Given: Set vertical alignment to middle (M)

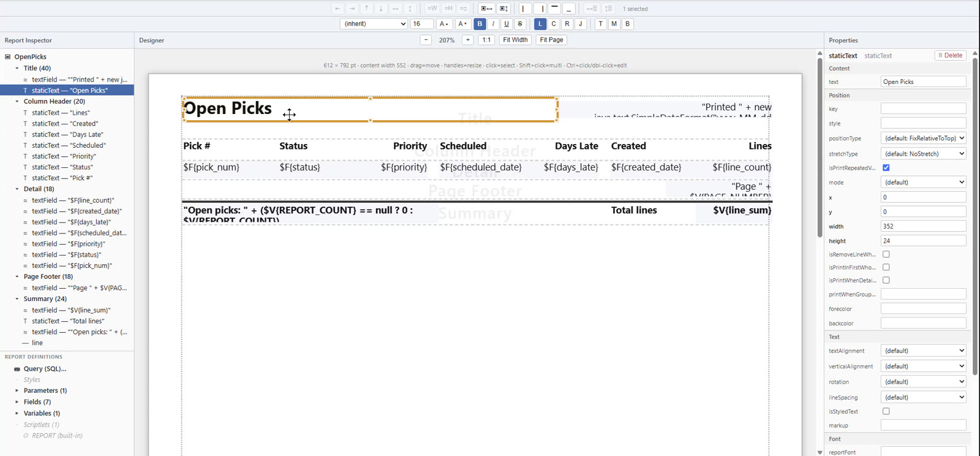Looking at the screenshot, I should pos(614,24).
